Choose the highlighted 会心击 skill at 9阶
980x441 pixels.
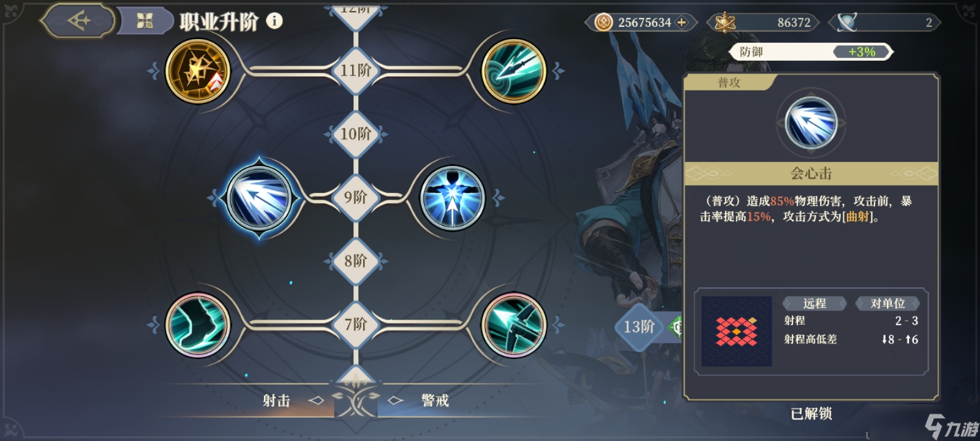[259, 197]
